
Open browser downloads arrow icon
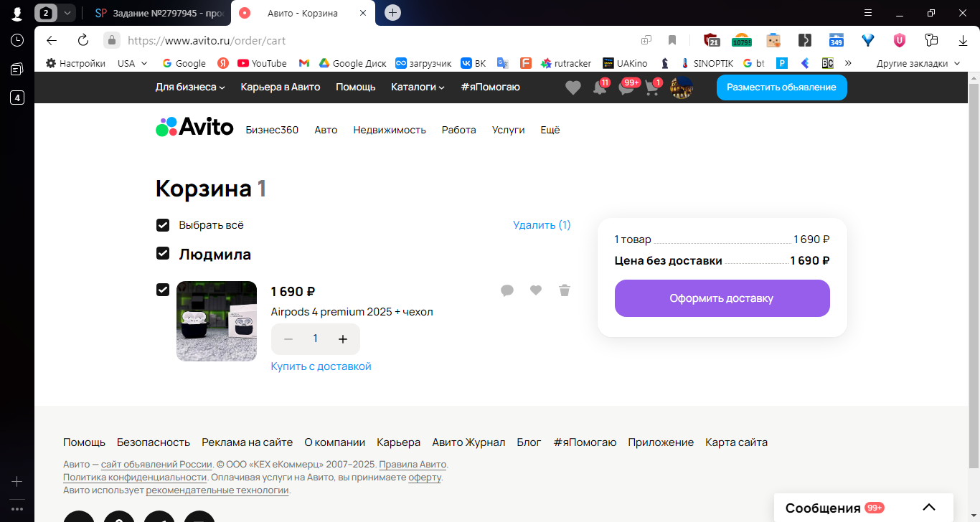963,40
